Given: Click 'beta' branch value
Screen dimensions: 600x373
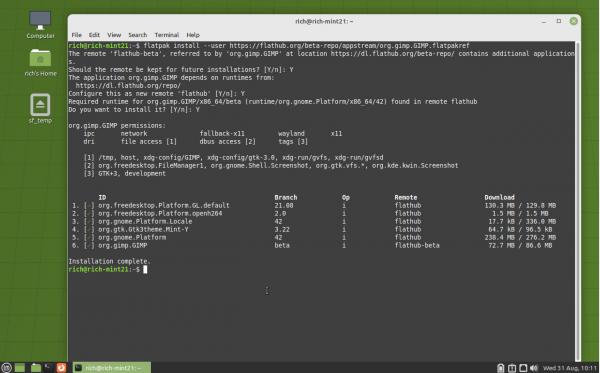Looking at the screenshot, I should (x=282, y=246).
